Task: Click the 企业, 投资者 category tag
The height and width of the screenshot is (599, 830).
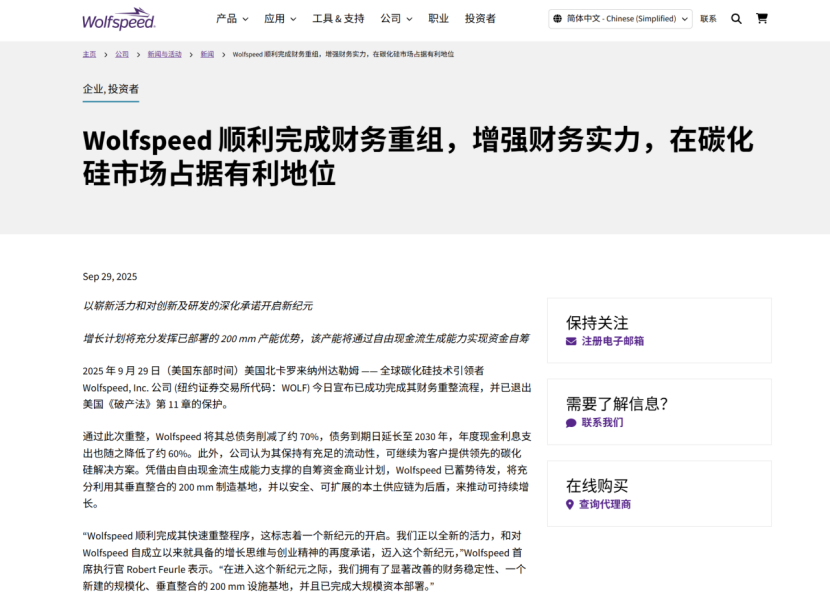Action: point(110,89)
